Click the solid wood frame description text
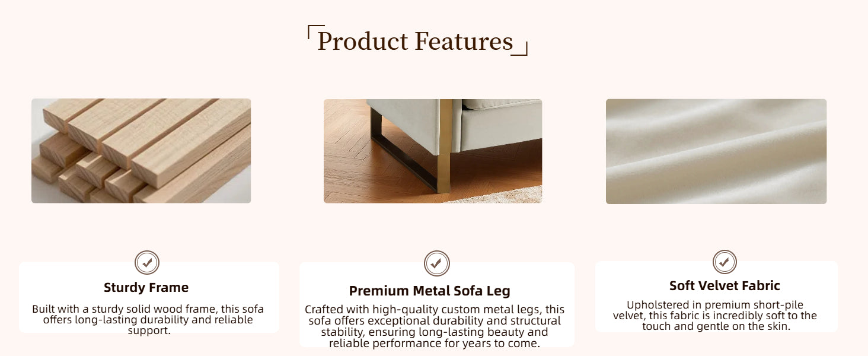This screenshot has height=356, width=868. pyautogui.click(x=148, y=319)
